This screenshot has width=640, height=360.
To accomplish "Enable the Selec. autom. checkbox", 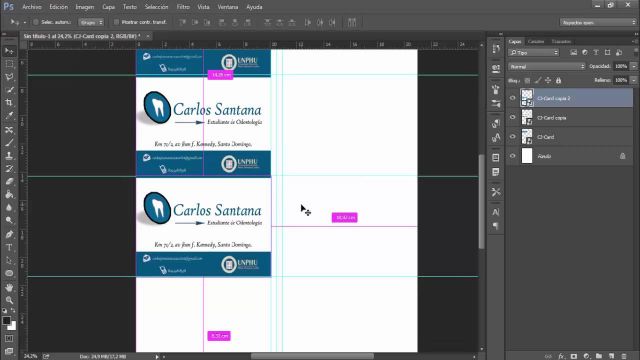I will point(36,22).
